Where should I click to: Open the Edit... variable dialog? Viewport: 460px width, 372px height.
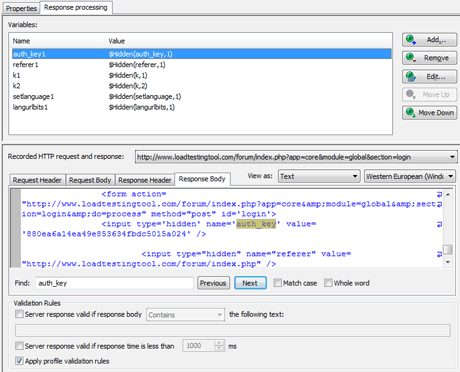(429, 77)
